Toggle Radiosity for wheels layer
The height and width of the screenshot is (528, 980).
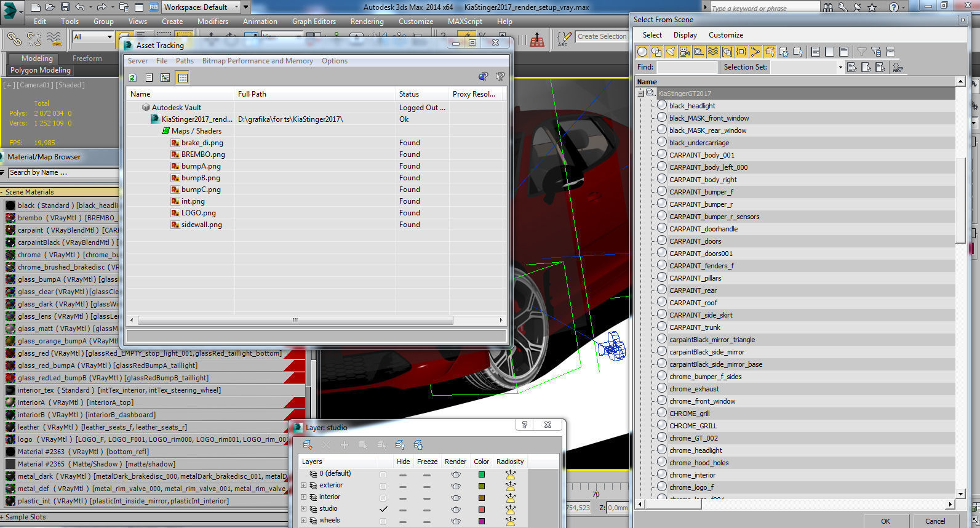click(x=510, y=521)
